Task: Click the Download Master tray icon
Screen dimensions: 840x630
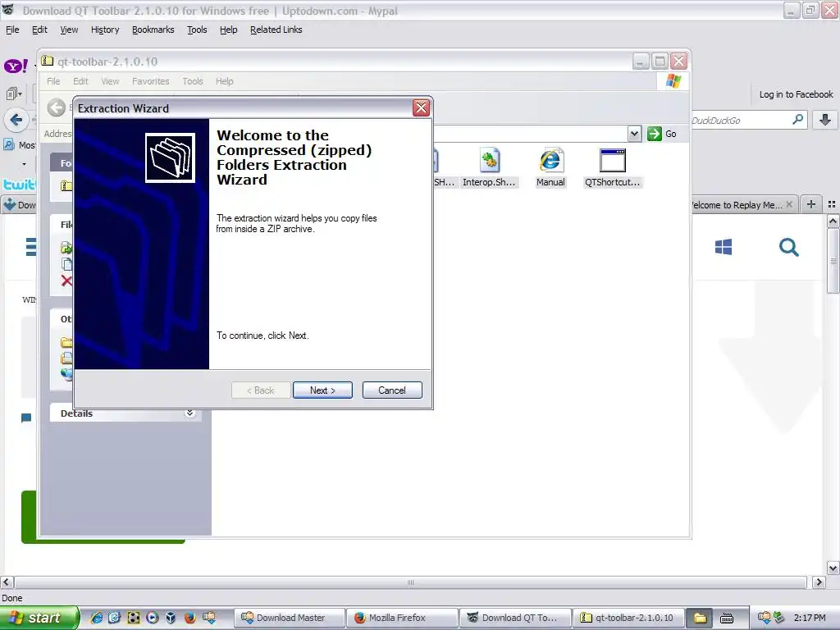Action: pos(764,618)
